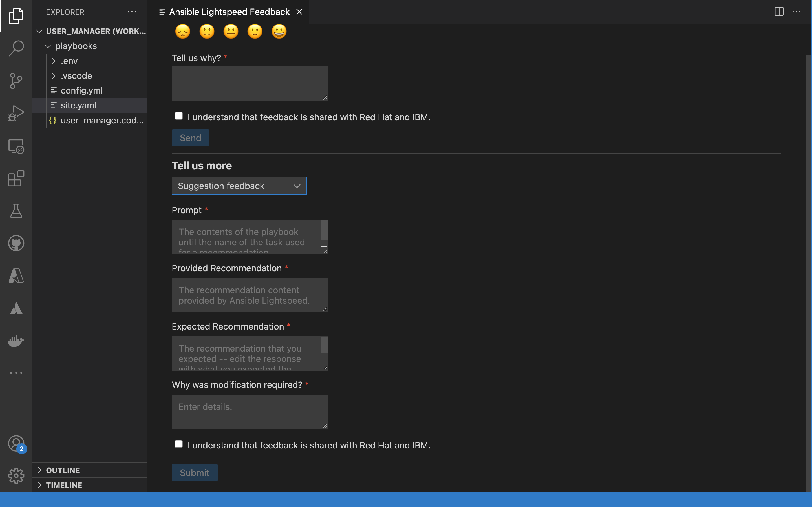Expand the TIMELINE section in explorer
The height and width of the screenshot is (507, 812).
coord(64,485)
